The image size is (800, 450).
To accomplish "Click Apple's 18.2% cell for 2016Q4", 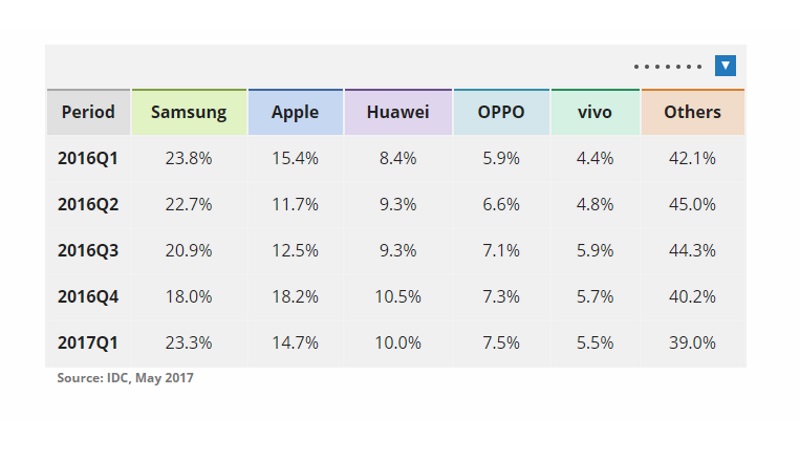I will click(295, 297).
